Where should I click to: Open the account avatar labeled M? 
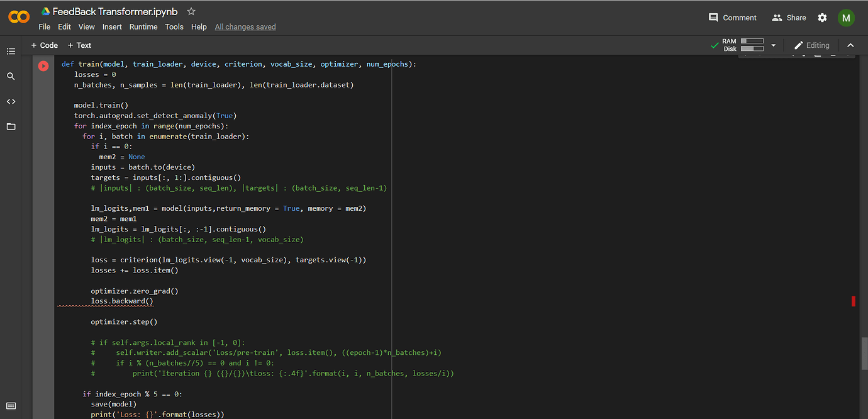pos(846,18)
